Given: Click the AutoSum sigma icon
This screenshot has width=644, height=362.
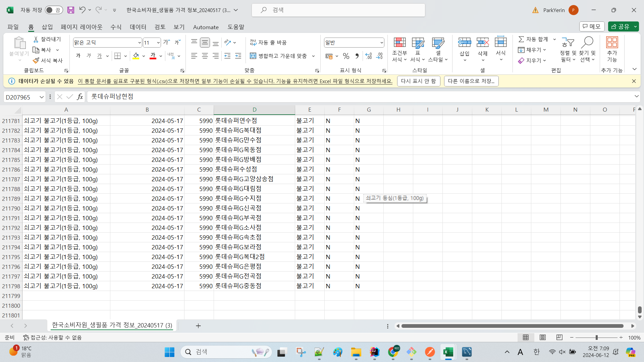Looking at the screenshot, I should (521, 39).
